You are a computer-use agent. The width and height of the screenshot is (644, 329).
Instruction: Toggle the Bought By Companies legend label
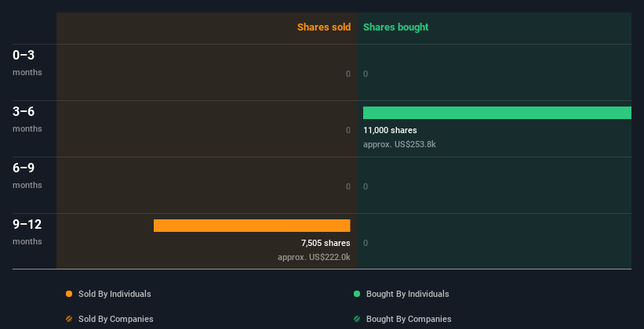click(x=409, y=319)
